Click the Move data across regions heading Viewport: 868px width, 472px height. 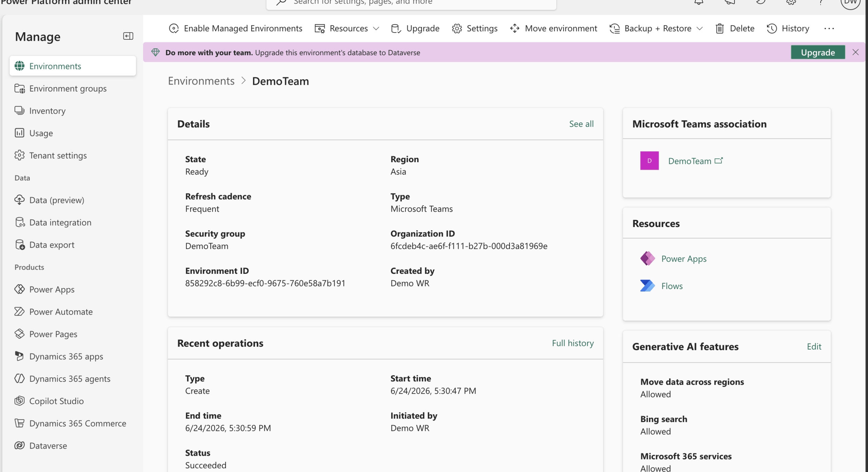click(x=692, y=382)
